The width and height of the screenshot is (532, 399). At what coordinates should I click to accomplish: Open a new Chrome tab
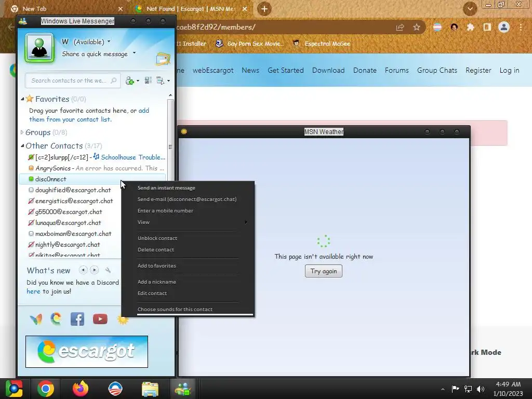click(264, 9)
